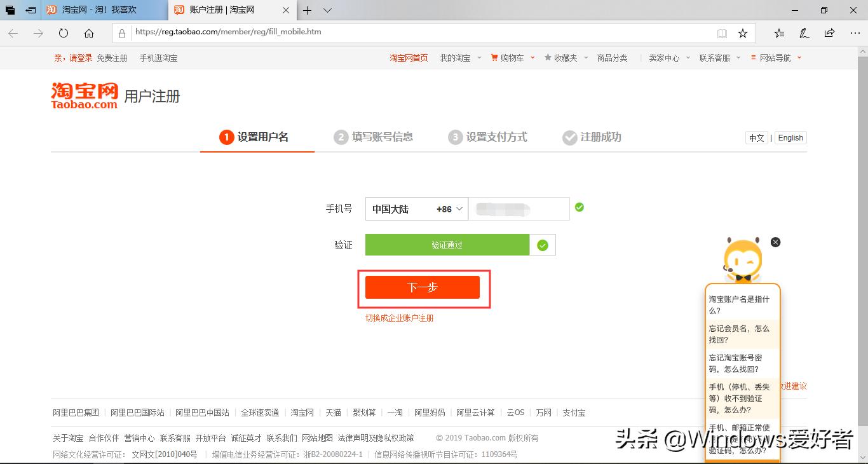Image resolution: width=868 pixels, height=464 pixels.
Task: Click the Taobao.com logo
Action: coord(84,94)
